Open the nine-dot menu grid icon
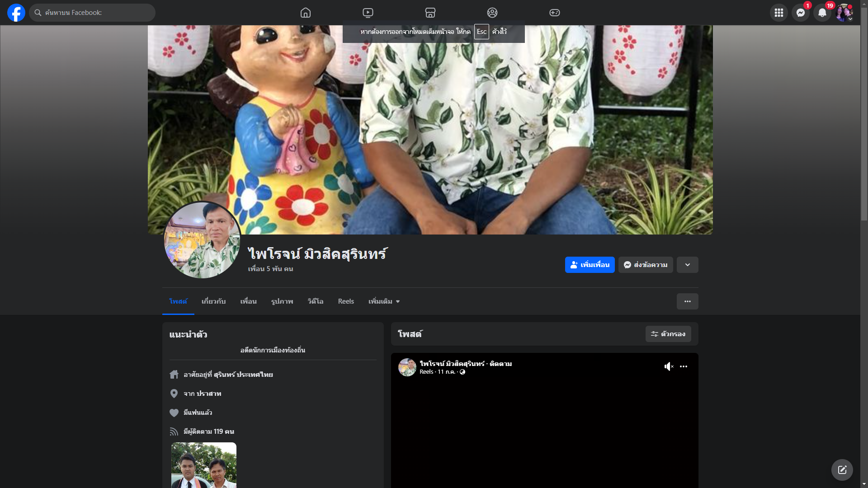 click(x=779, y=13)
